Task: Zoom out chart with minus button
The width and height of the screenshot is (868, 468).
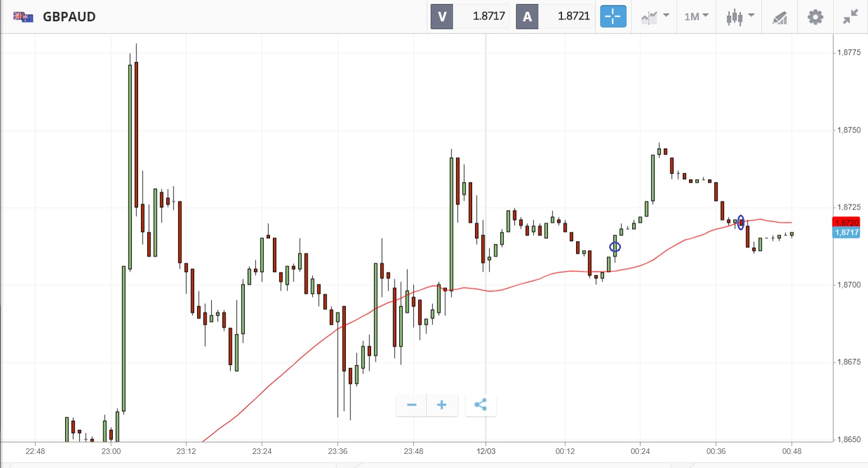Action: [412, 405]
